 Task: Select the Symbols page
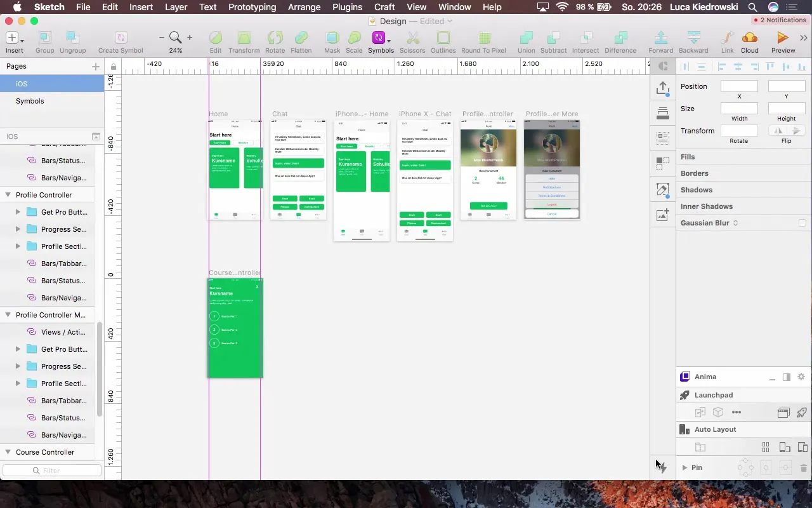click(52, 101)
